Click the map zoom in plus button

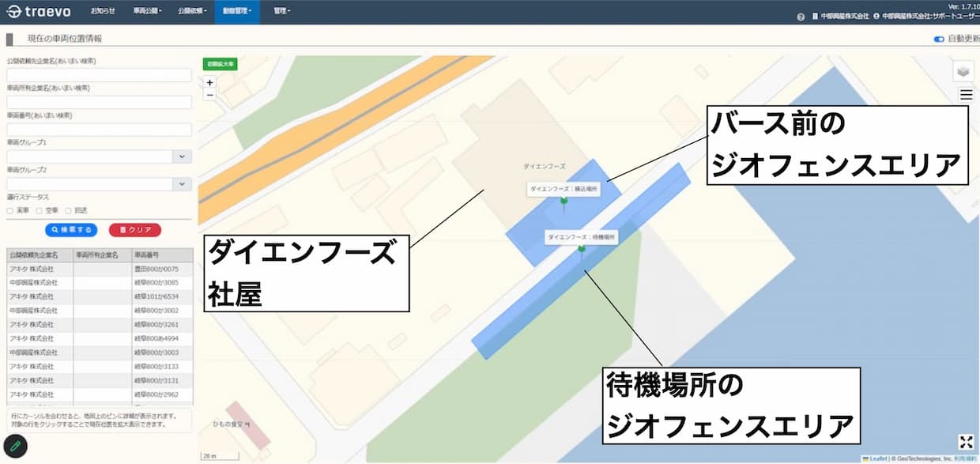point(209,82)
